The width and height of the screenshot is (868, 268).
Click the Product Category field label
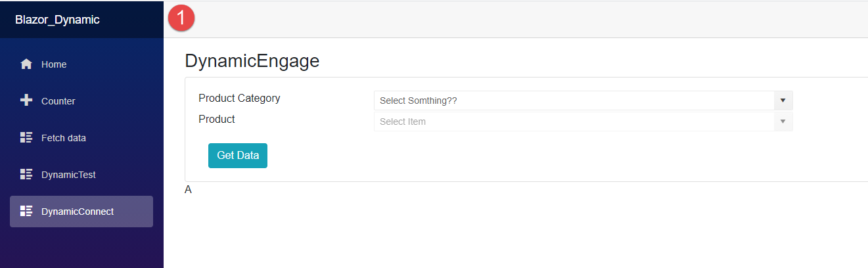click(x=239, y=99)
